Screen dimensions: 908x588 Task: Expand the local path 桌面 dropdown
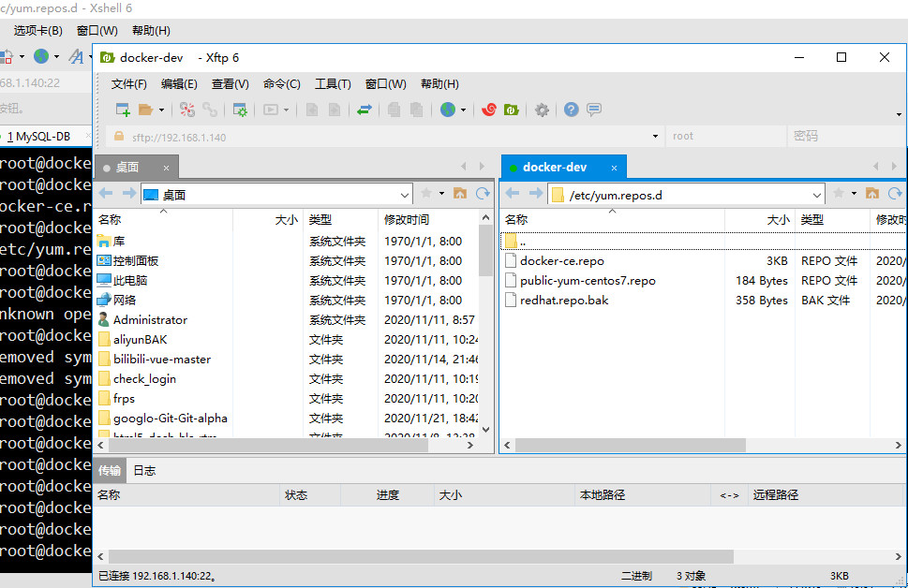click(405, 195)
